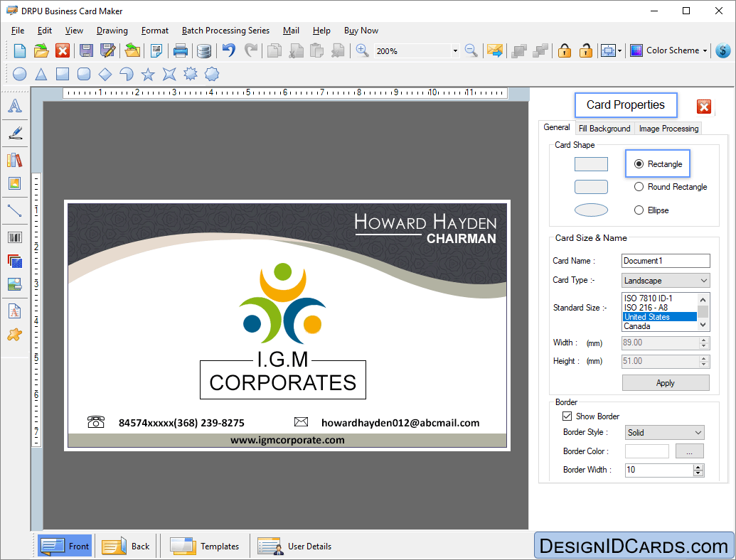Select Canada in Standard Size list

[659, 326]
